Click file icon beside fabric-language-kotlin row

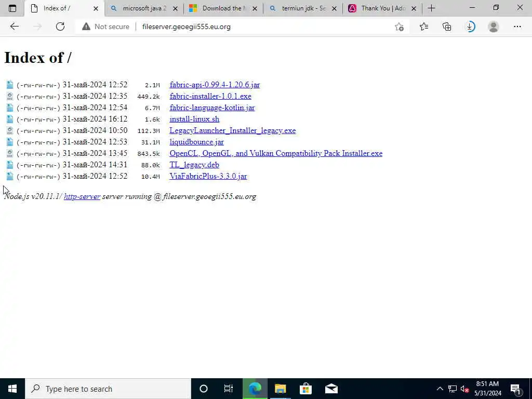pyautogui.click(x=10, y=108)
